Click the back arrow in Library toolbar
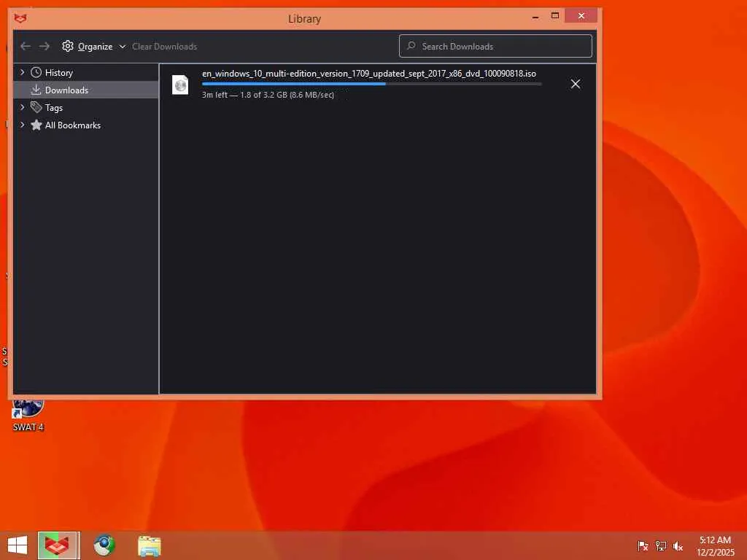The image size is (747, 560). tap(26, 46)
